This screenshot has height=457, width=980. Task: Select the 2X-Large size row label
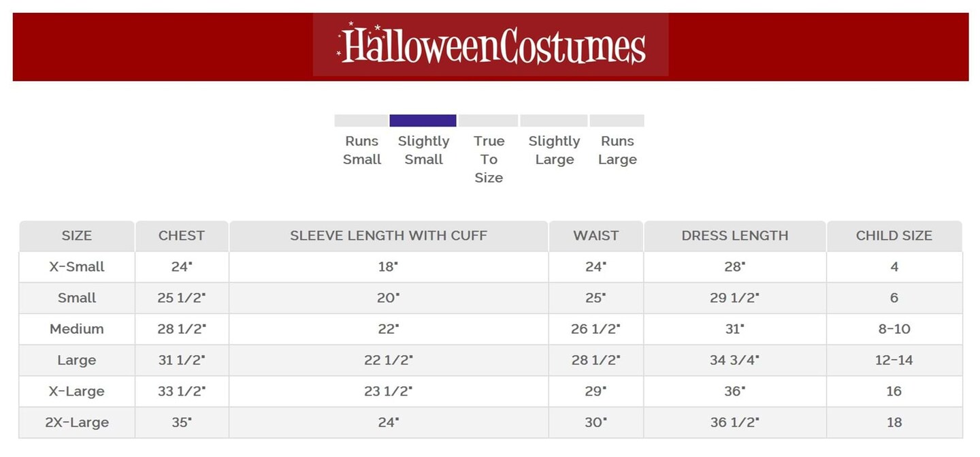coord(77,422)
